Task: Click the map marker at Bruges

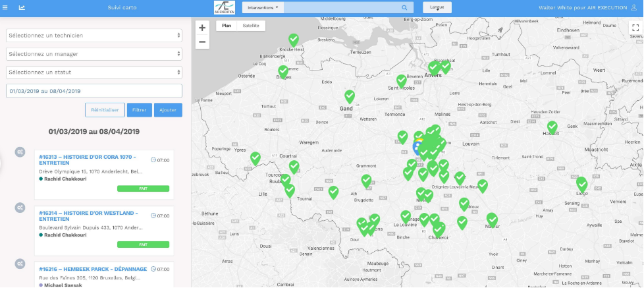Action: point(283,72)
